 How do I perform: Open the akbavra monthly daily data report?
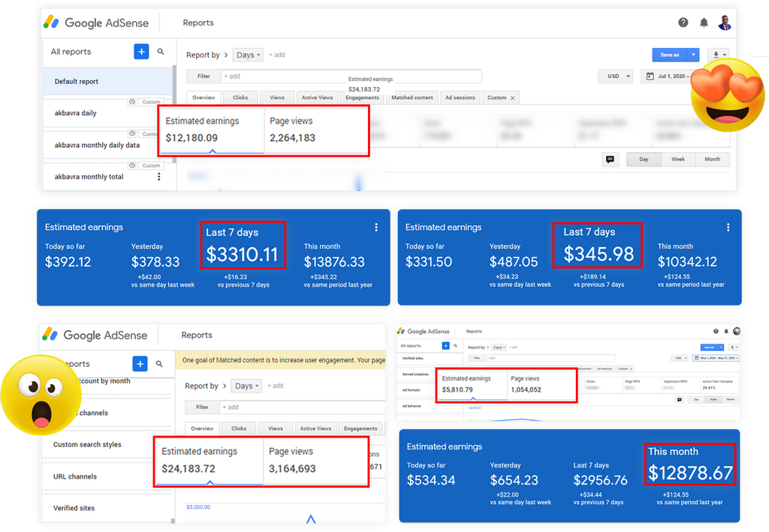108,145
